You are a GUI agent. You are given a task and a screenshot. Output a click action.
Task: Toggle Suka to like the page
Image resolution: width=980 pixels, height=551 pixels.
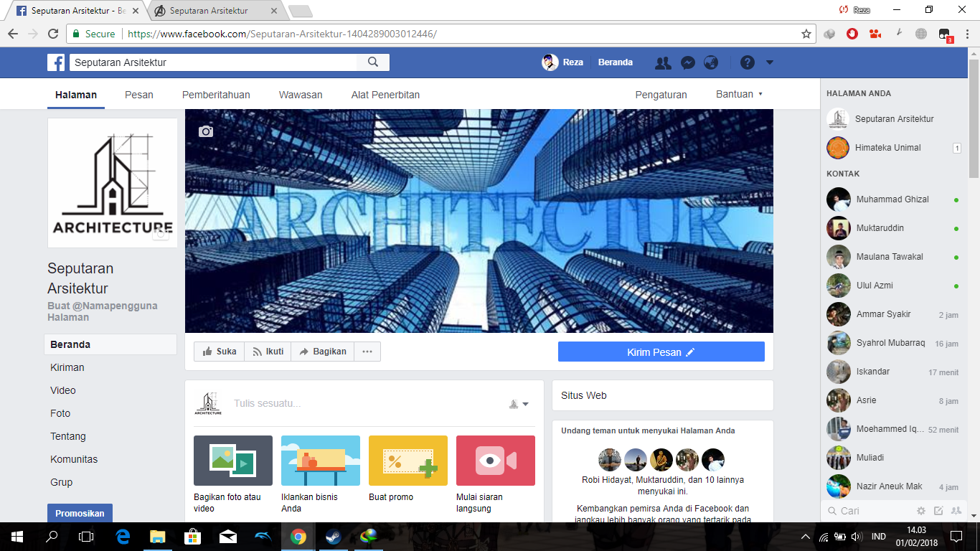(x=219, y=351)
